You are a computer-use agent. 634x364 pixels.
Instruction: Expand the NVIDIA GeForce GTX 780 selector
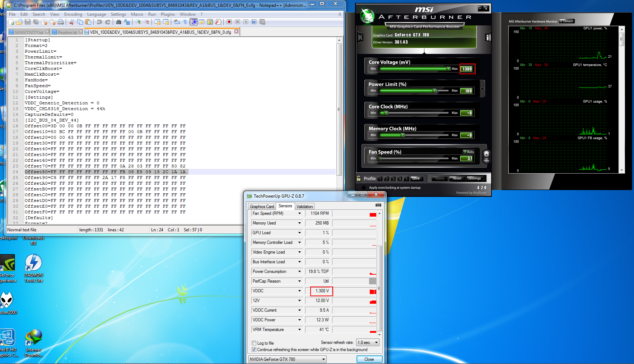click(287, 359)
